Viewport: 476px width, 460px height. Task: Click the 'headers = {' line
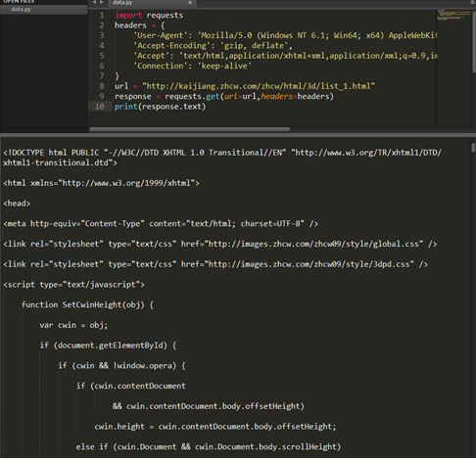coord(140,25)
